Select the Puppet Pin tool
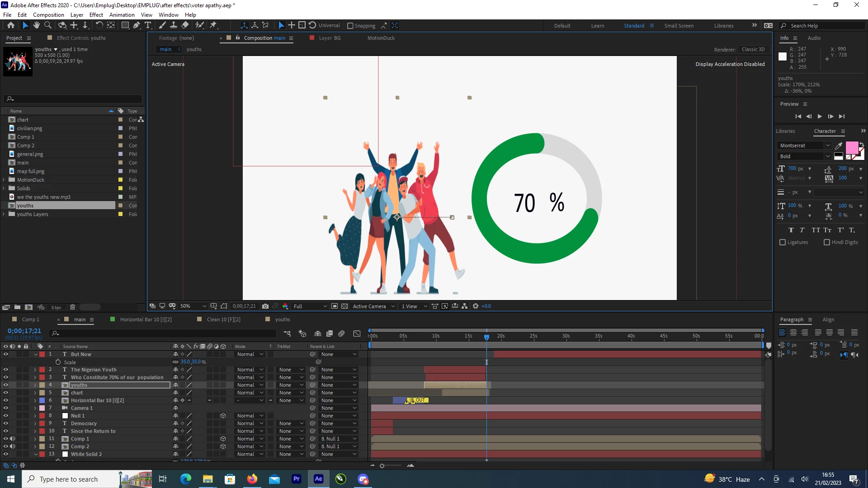 coord(213,25)
